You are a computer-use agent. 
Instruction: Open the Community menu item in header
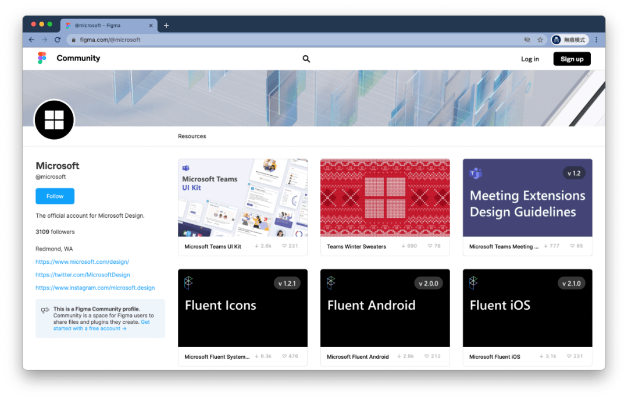pyautogui.click(x=78, y=59)
